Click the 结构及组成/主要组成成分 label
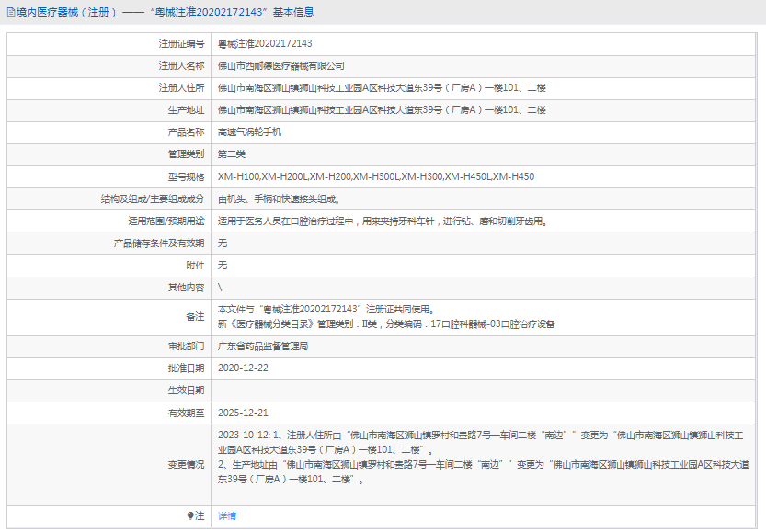Image resolution: width=766 pixels, height=532 pixels. tap(153, 199)
